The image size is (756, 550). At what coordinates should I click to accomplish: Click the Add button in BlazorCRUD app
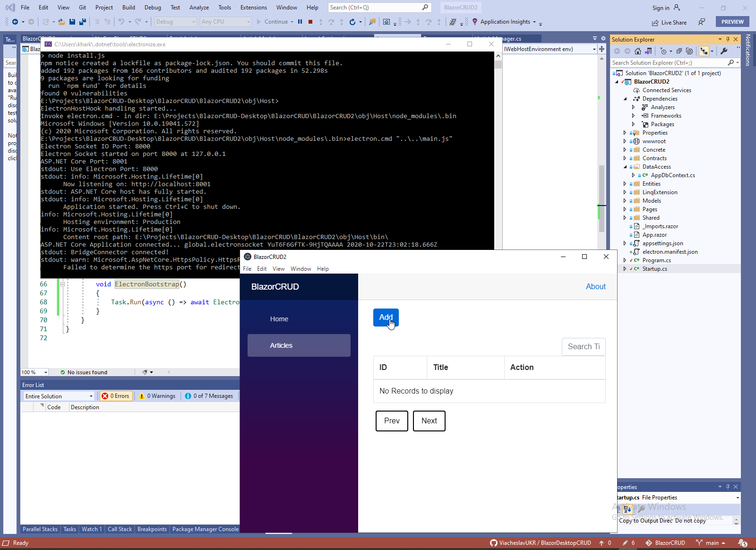click(x=386, y=318)
